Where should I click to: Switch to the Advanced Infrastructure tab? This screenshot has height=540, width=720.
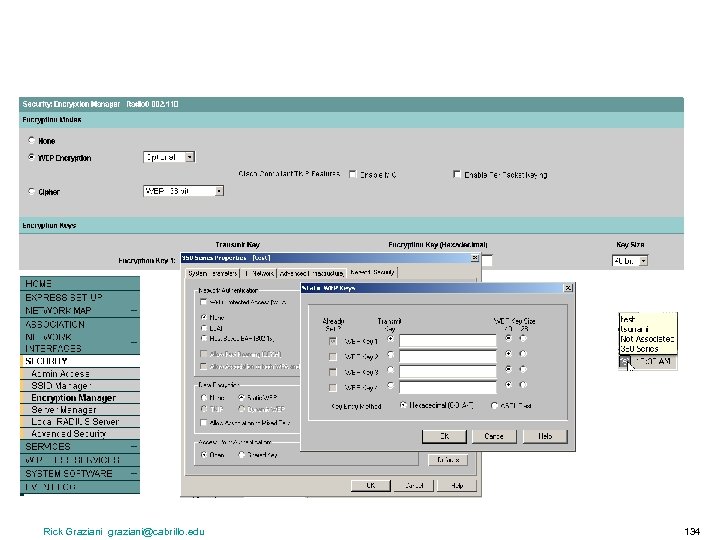tap(311, 273)
